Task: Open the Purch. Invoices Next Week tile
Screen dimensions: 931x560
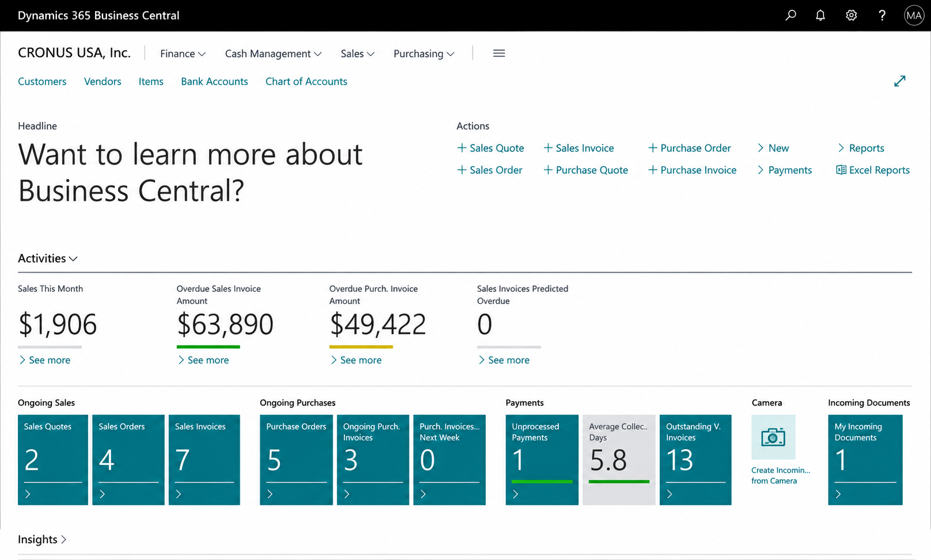Action: 450,460
